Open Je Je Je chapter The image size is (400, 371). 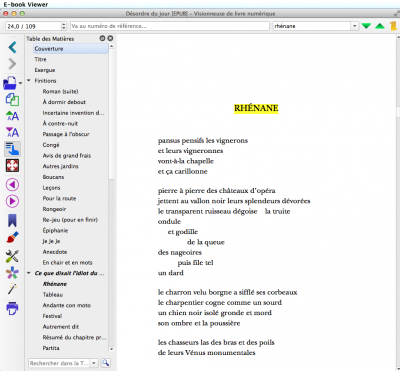pyautogui.click(x=51, y=241)
